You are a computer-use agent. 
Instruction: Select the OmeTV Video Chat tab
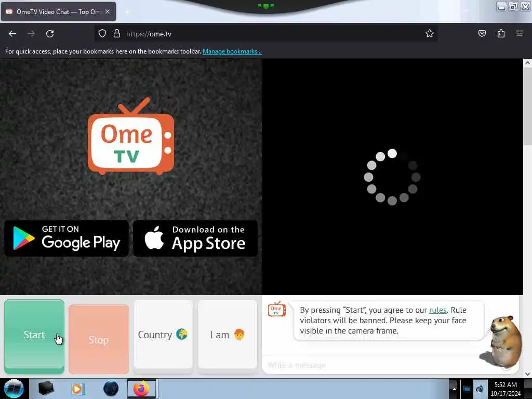(x=58, y=11)
